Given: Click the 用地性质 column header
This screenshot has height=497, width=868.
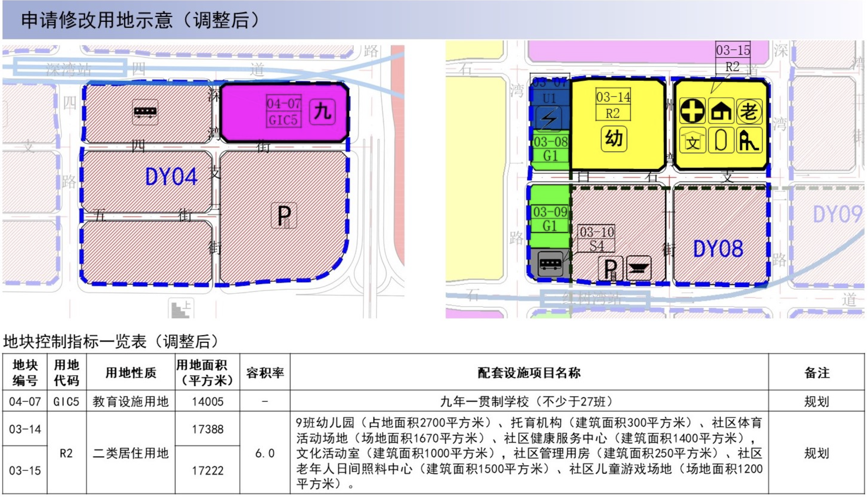Looking at the screenshot, I should click(131, 373).
